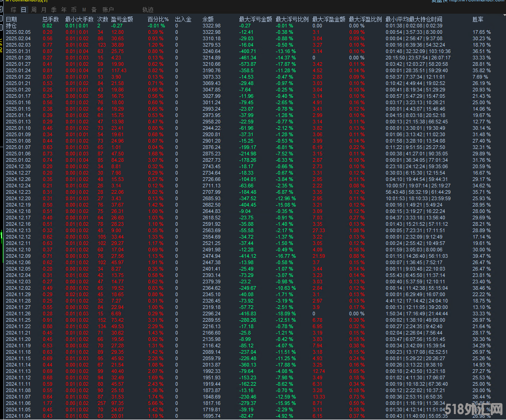Click the date 2024.11.04
The height and width of the screenshot is (420, 506).
point(18,416)
